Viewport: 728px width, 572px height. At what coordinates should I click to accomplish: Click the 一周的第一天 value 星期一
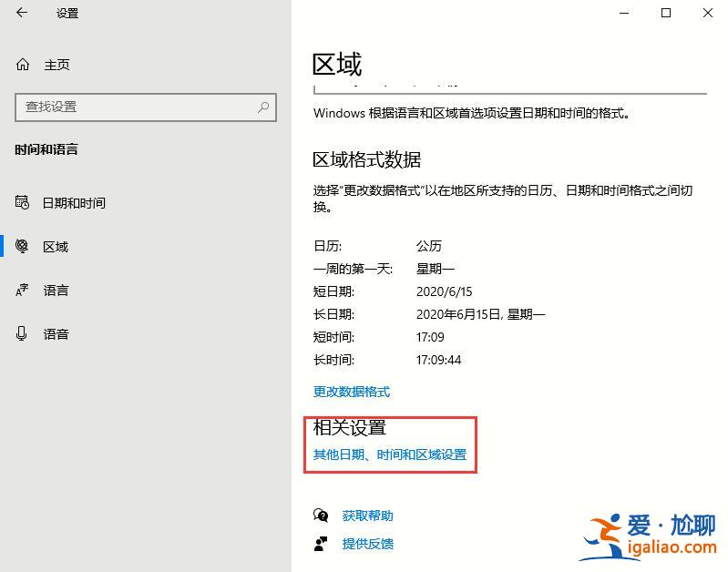tap(435, 269)
